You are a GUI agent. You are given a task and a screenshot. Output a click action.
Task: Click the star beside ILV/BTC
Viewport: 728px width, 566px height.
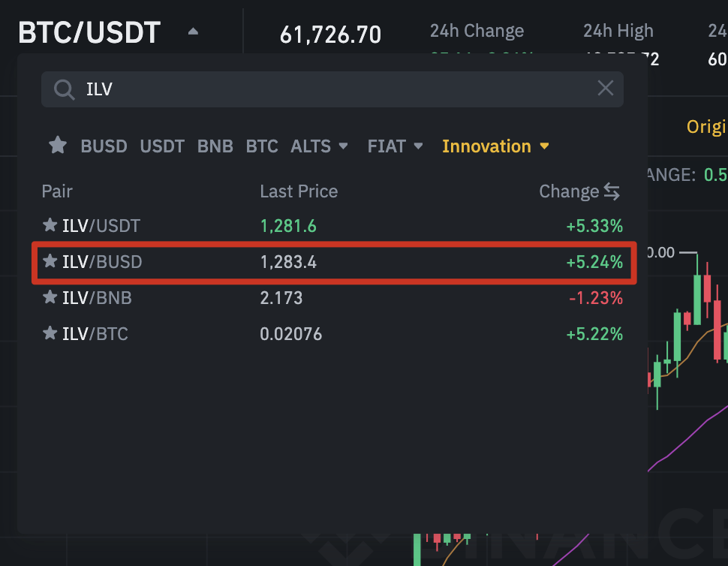[x=50, y=333]
